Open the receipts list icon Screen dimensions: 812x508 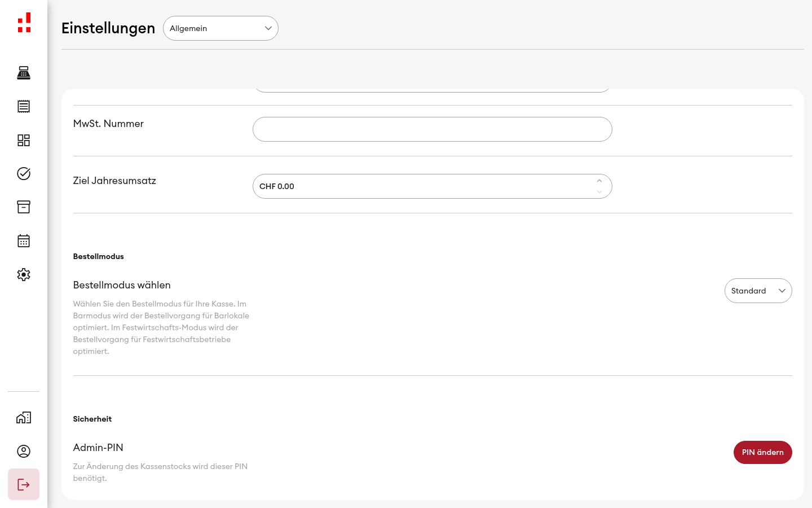coord(24,106)
